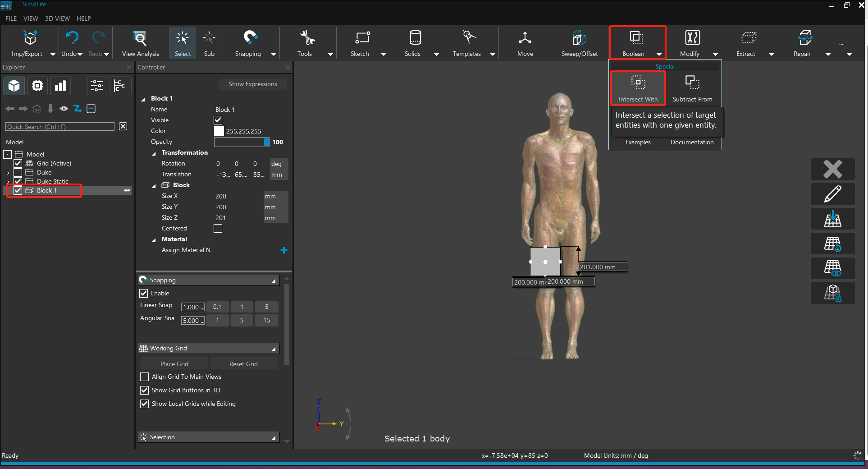Click the Reset Grid button
The height and width of the screenshot is (469, 868).
[243, 364]
